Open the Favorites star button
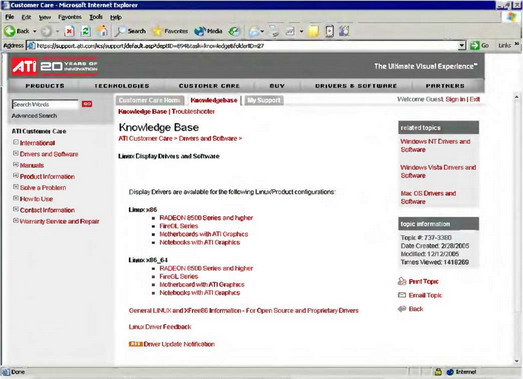Screen dimensions: 523x379 click(x=169, y=31)
